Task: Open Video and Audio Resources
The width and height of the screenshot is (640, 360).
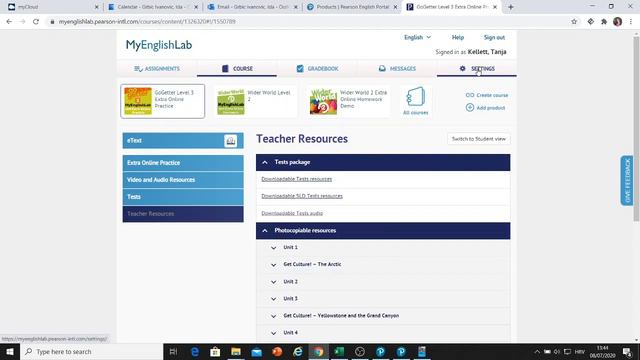Action: pos(183,180)
